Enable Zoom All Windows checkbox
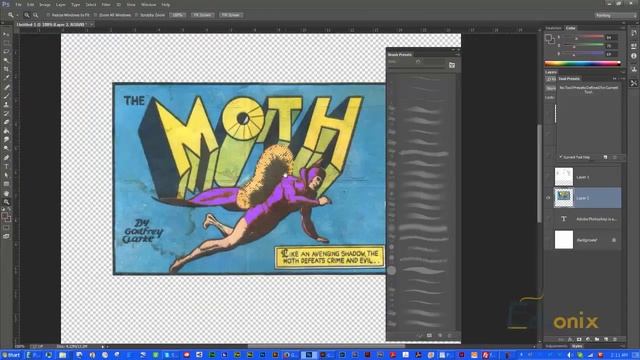Screen dimensions: 640x360 coord(96,15)
